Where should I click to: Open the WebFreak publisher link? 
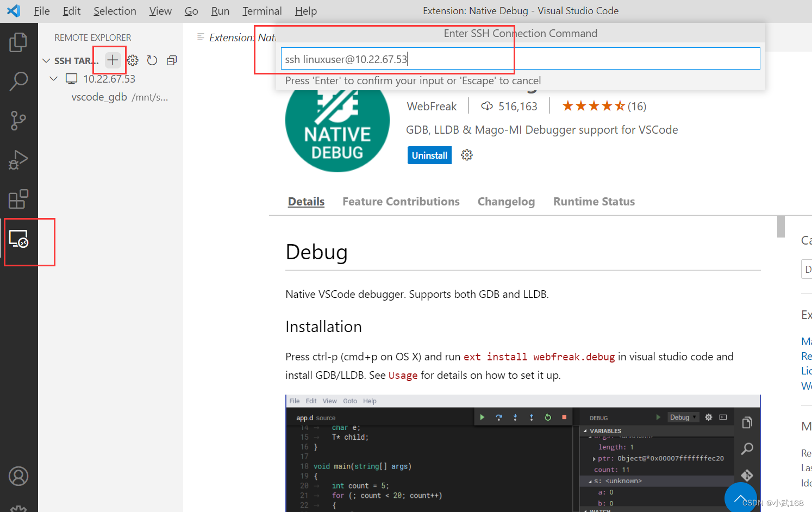[432, 106]
